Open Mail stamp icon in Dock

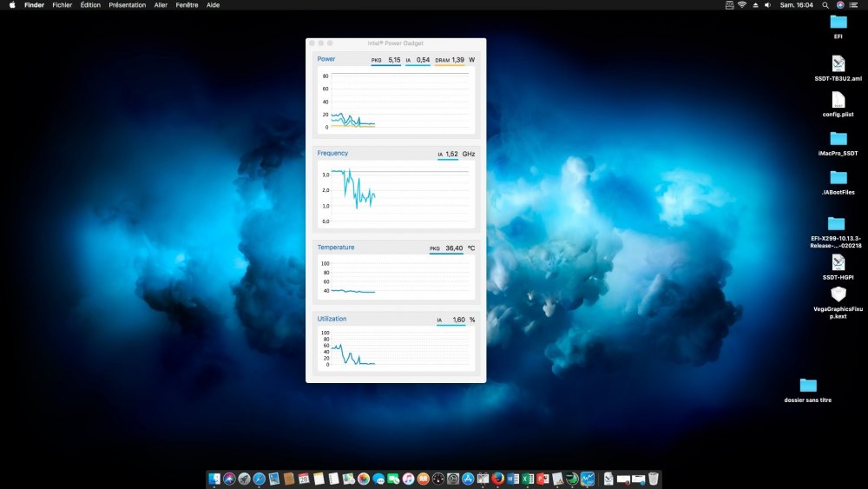coord(274,479)
